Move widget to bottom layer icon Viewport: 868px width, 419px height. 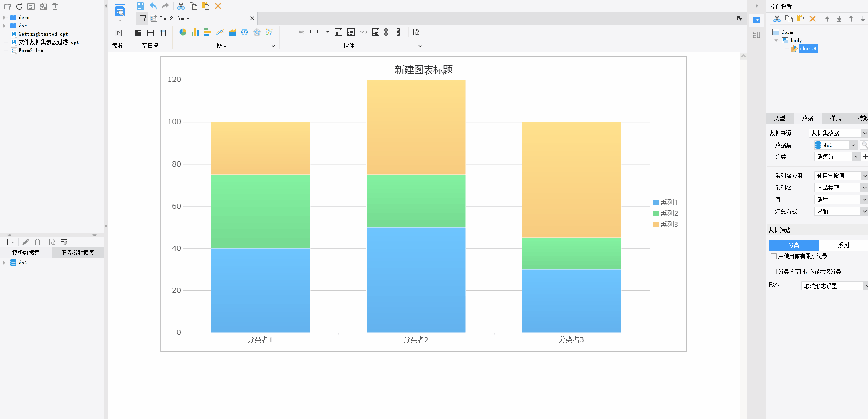click(x=839, y=19)
